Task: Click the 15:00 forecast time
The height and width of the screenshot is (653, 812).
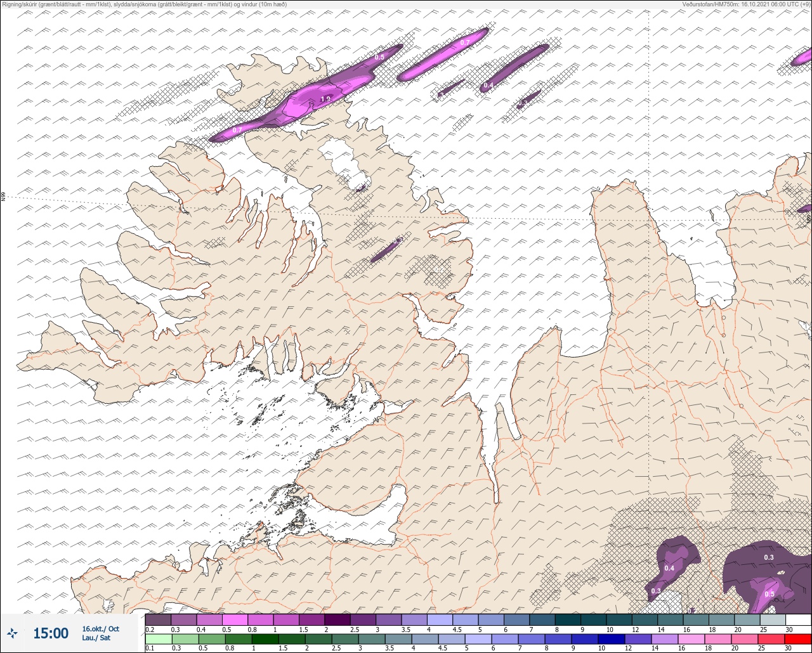Action: coord(51,633)
